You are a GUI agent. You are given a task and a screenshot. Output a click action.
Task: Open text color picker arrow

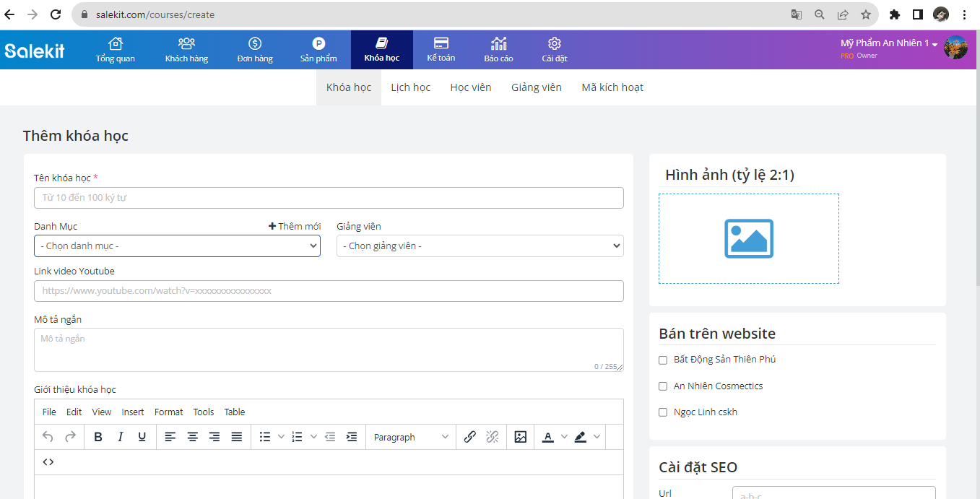[x=564, y=437]
